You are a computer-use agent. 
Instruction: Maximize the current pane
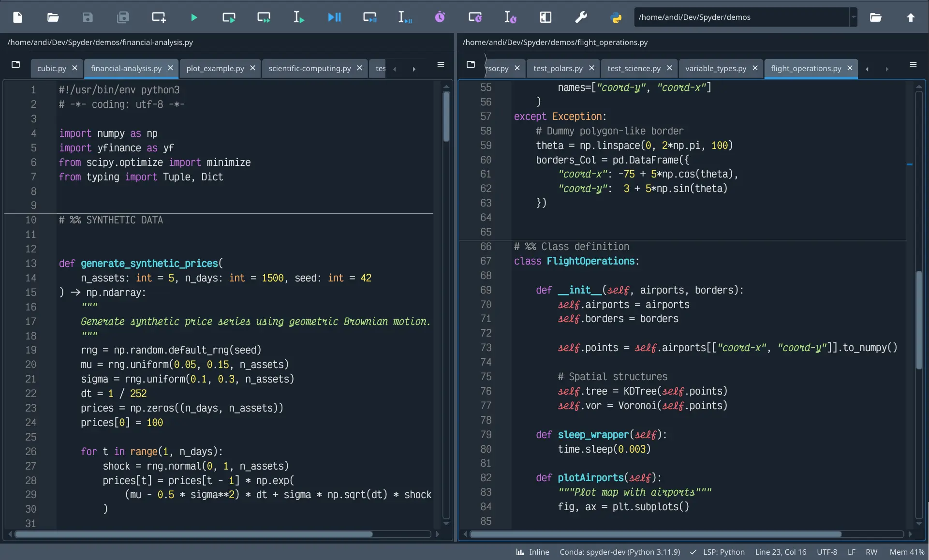546,17
